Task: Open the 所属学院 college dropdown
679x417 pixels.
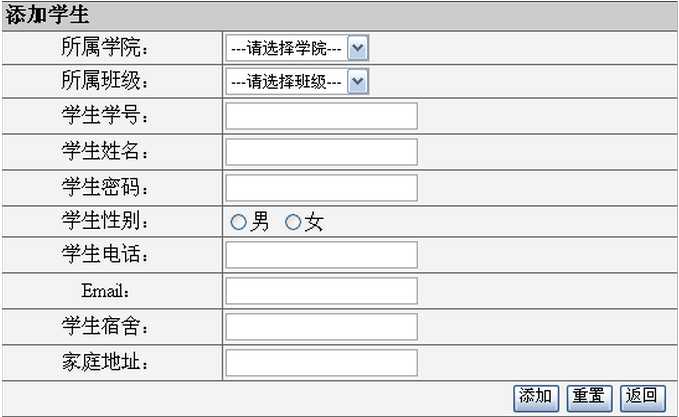Action: [x=297, y=47]
